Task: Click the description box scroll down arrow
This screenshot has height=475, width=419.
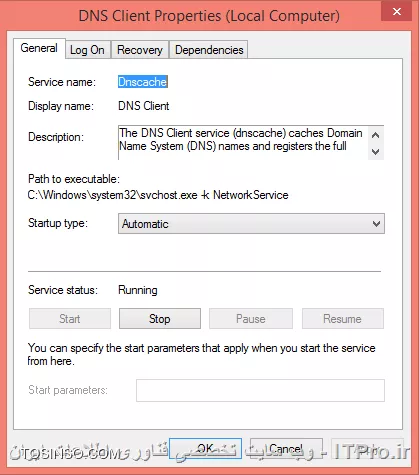Action: coord(376,152)
